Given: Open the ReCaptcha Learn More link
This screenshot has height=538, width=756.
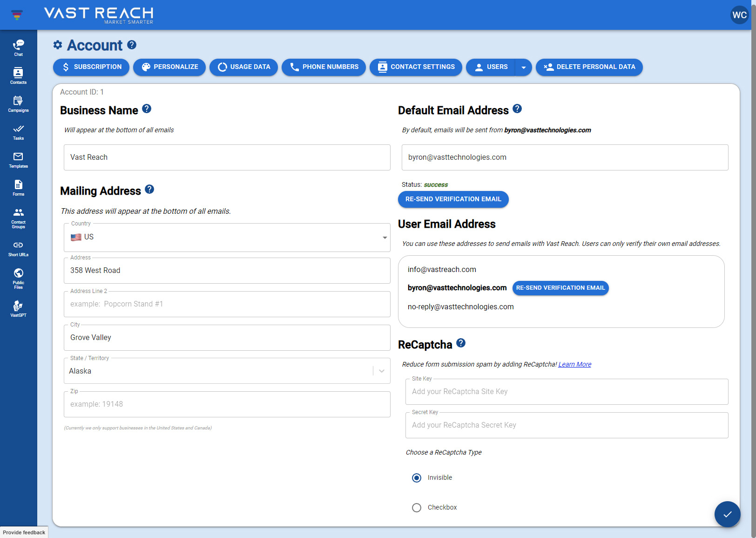Looking at the screenshot, I should coord(575,364).
